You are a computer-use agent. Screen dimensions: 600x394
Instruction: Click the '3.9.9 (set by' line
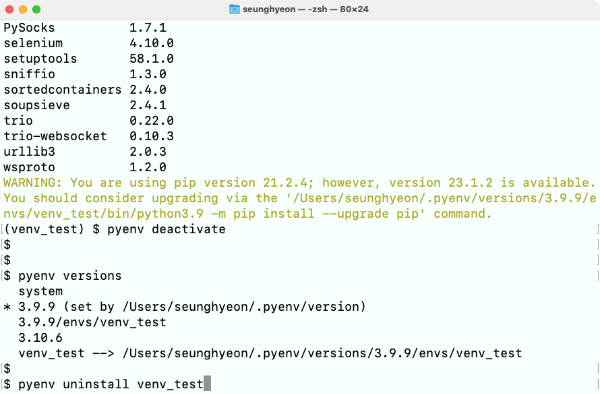coord(184,307)
